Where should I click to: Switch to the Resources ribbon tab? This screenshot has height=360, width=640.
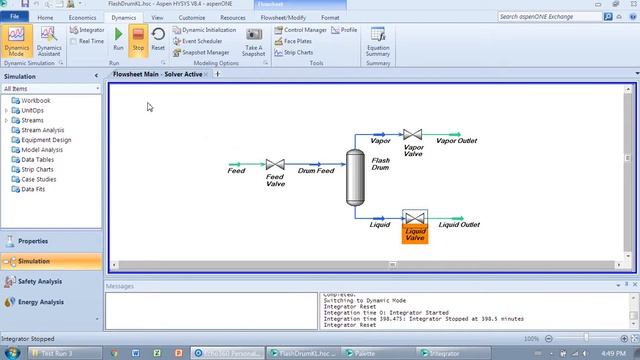233,18
